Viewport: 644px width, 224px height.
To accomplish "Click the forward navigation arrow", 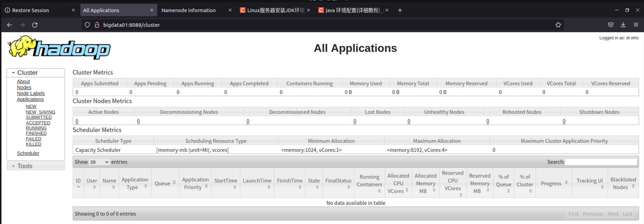I will pyautogui.click(x=22, y=25).
